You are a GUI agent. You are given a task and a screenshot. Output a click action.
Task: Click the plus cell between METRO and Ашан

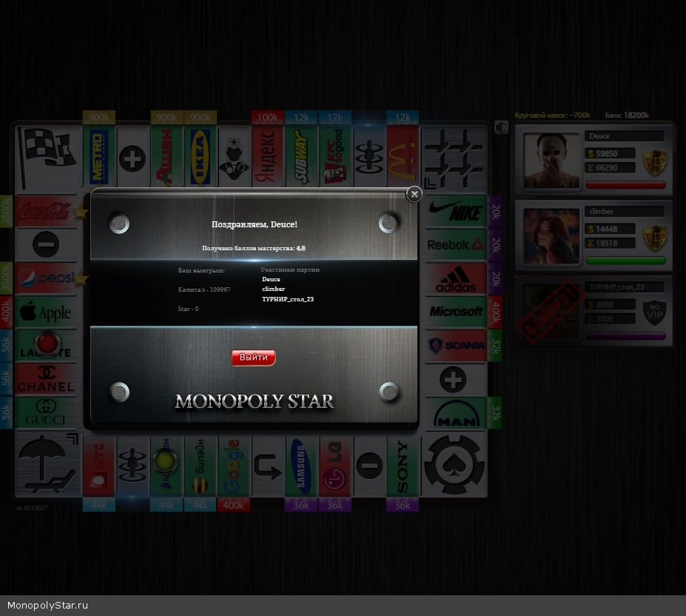(132, 157)
